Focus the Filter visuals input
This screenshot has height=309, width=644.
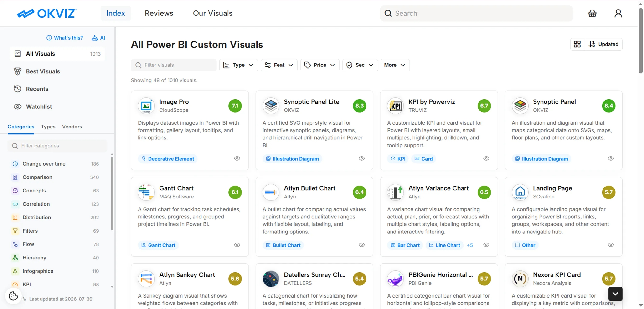[x=174, y=65]
